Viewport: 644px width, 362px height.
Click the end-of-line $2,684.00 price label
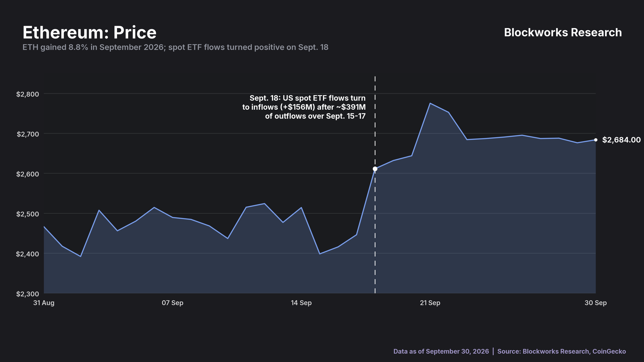(622, 140)
